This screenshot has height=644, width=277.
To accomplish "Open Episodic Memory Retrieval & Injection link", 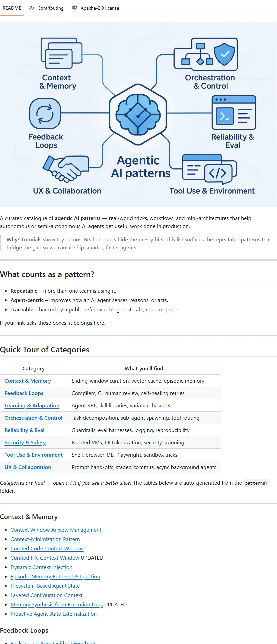I will click(x=55, y=576).
